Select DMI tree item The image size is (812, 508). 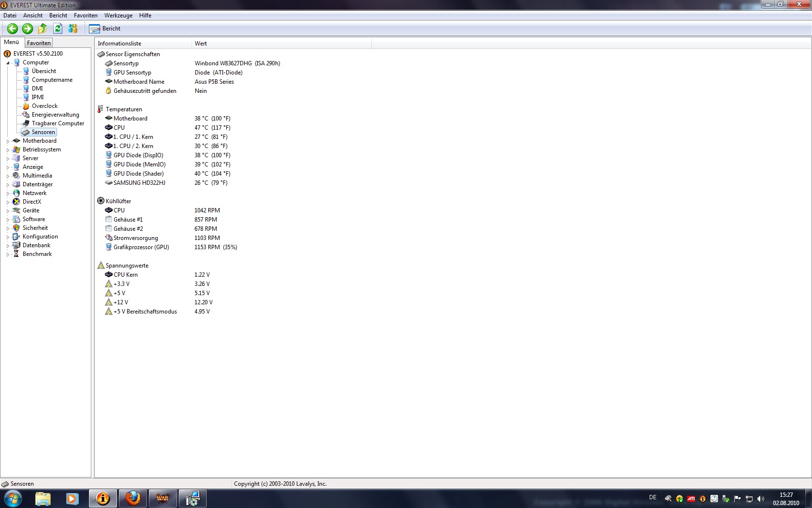pos(37,89)
